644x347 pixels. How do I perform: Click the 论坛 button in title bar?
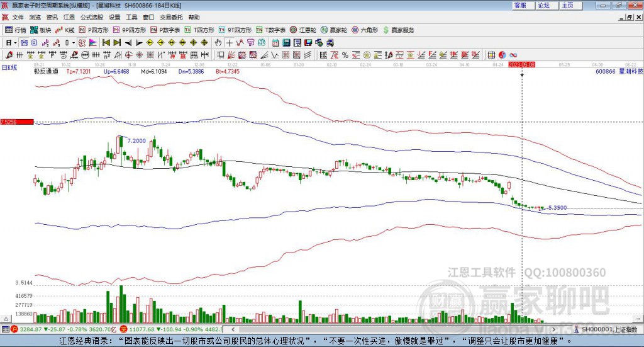(547, 5)
